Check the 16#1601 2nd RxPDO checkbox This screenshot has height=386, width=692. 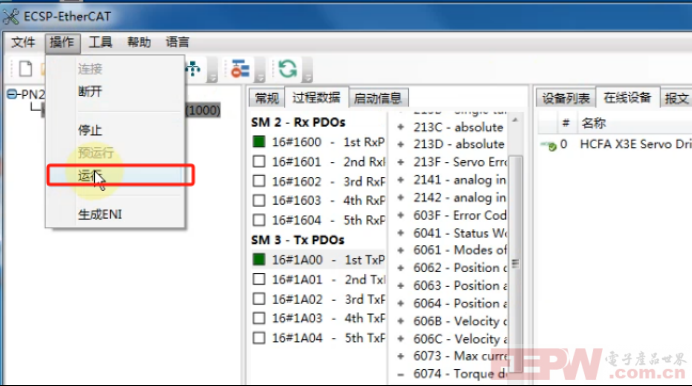(259, 161)
